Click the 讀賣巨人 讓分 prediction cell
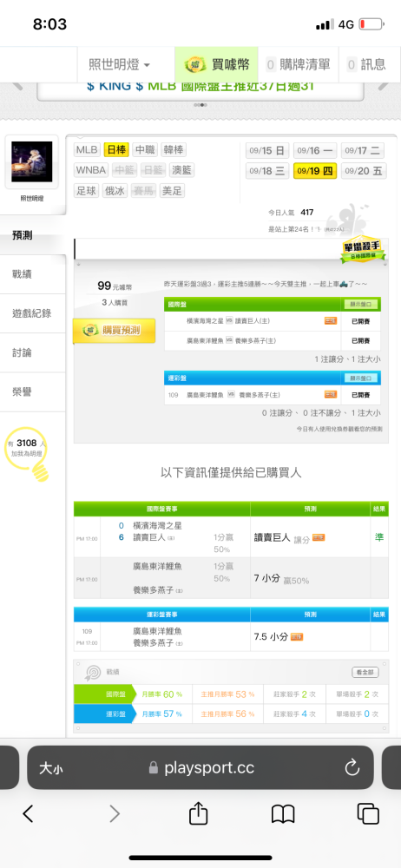This screenshot has width=401, height=868. coord(310,537)
